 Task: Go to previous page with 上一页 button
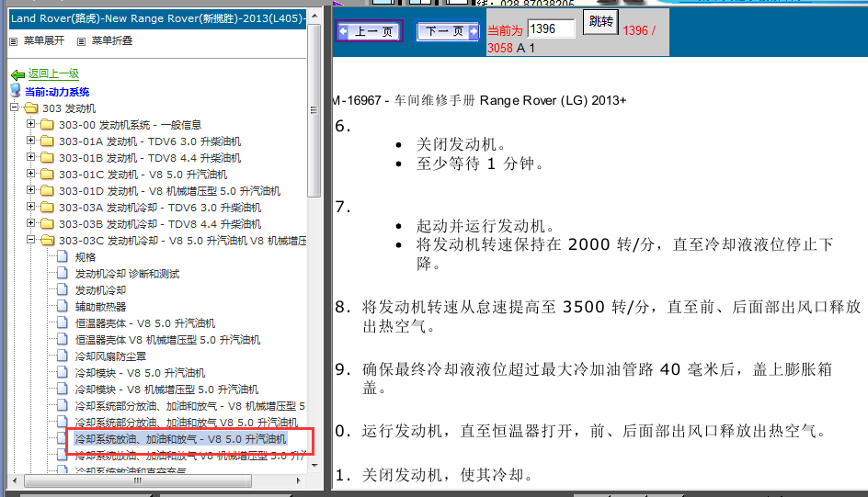point(369,31)
